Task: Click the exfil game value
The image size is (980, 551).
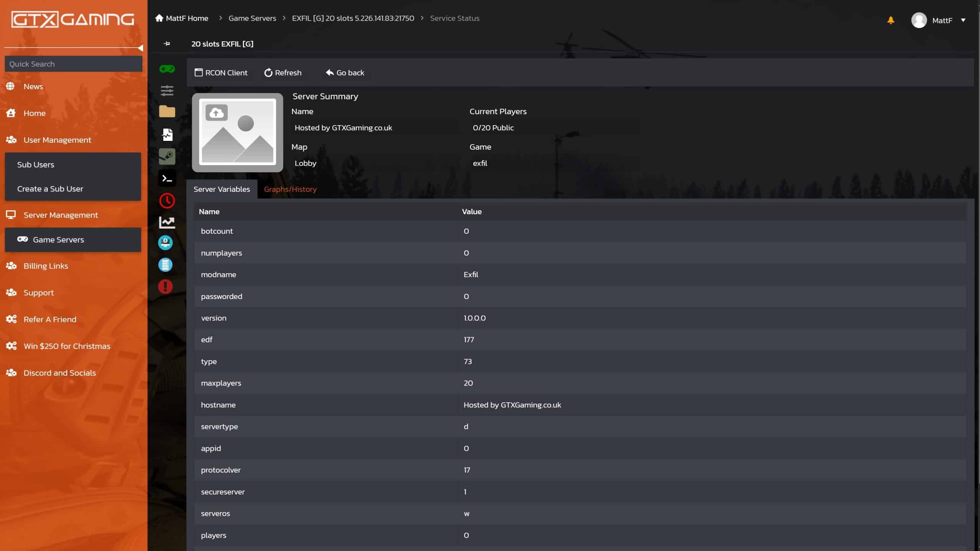Action: click(480, 164)
